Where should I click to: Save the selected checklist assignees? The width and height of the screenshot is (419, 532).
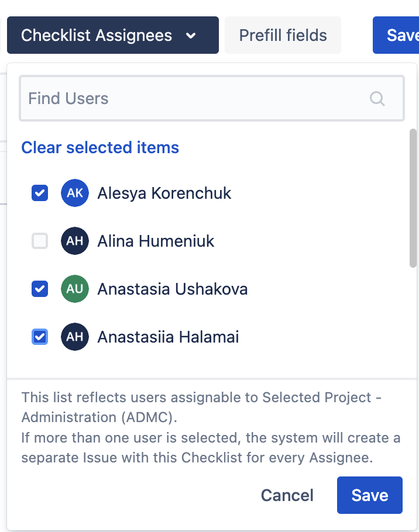click(x=369, y=495)
